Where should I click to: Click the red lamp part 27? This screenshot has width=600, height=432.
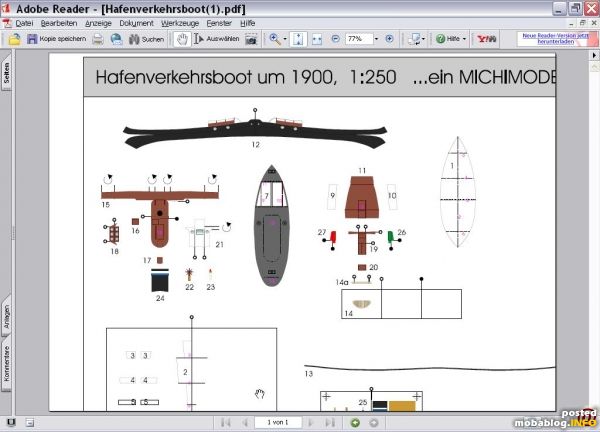click(333, 237)
